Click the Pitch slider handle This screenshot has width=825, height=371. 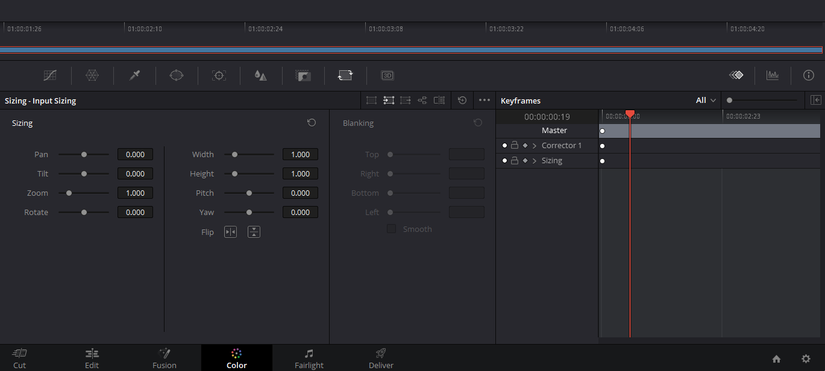click(x=249, y=193)
